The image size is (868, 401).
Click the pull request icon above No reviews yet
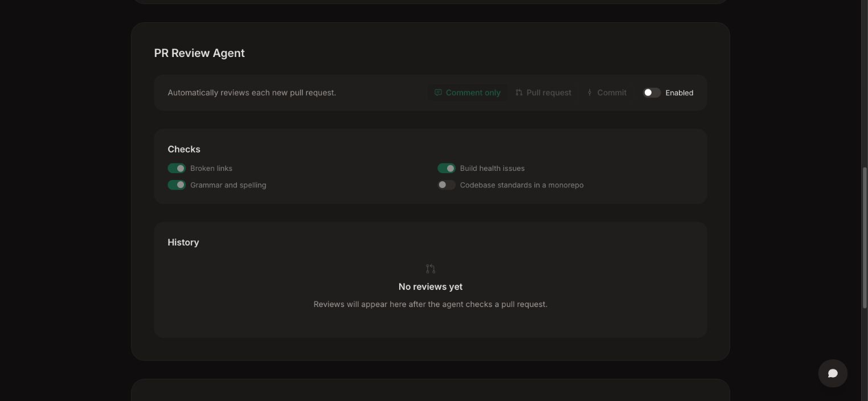[x=431, y=269]
